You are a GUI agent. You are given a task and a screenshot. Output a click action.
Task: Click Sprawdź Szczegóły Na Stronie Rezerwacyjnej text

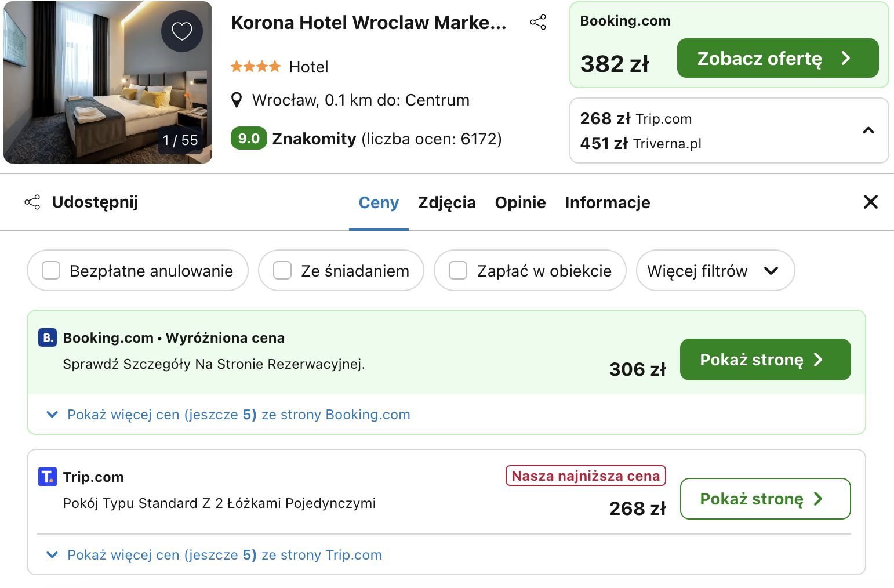tap(214, 364)
